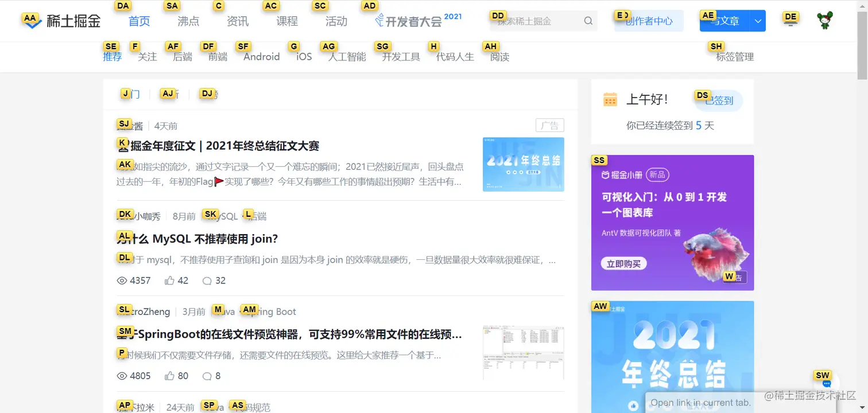Select the 前端 category tab
Image resolution: width=868 pixels, height=413 pixels.
click(x=218, y=57)
